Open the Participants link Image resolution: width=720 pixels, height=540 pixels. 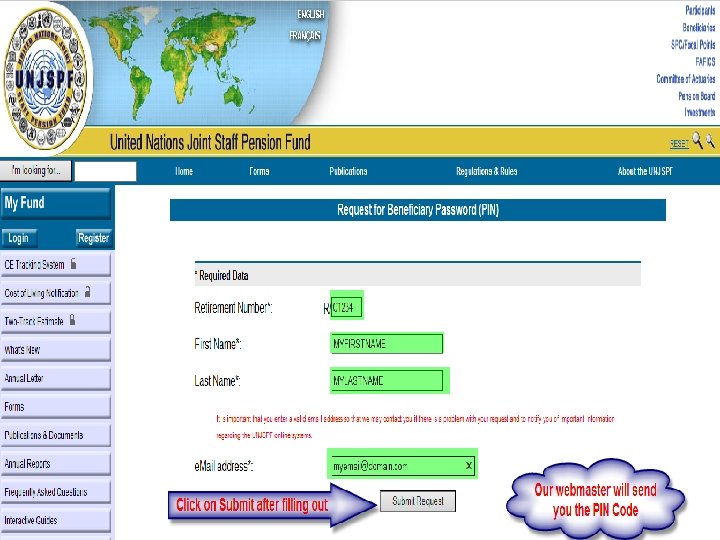700,10
